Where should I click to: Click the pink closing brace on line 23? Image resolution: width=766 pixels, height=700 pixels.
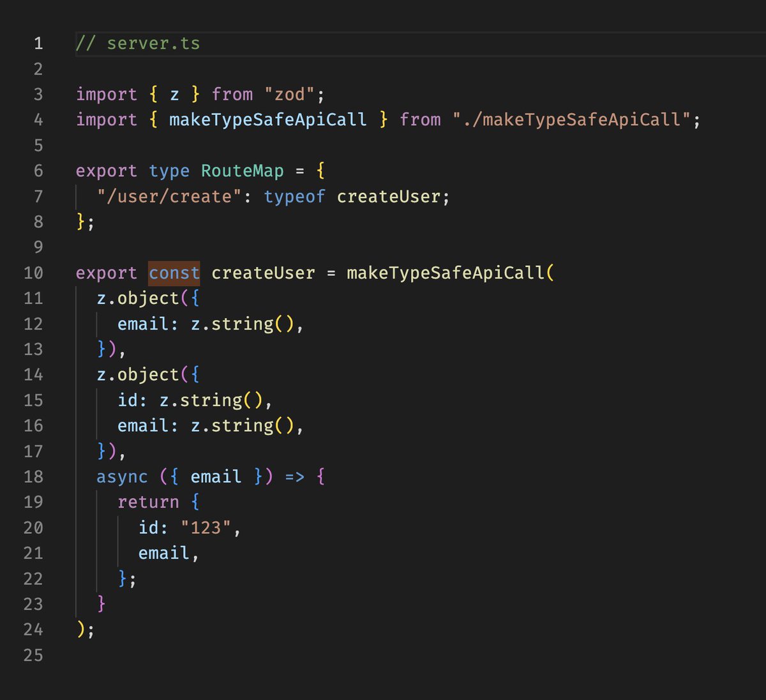coord(101,604)
